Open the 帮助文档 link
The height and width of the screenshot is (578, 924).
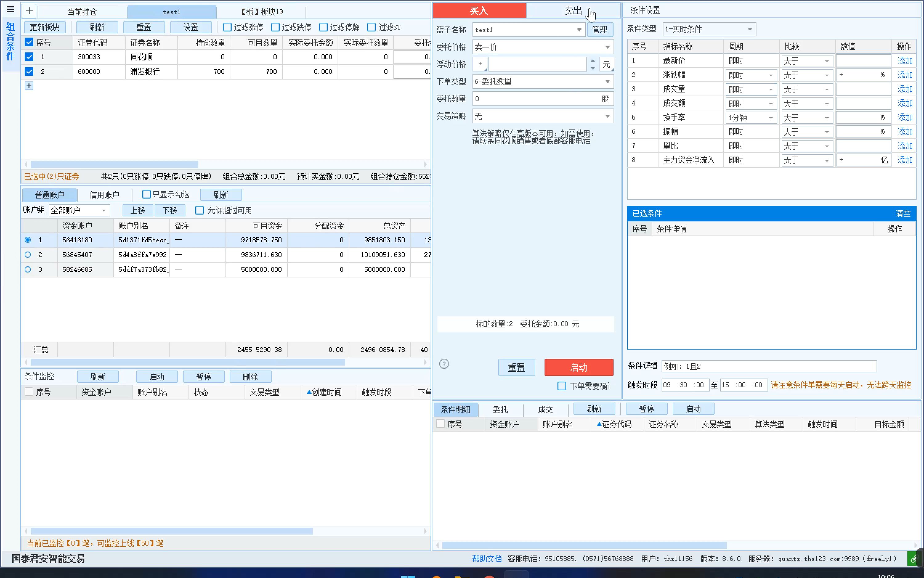coord(487,559)
